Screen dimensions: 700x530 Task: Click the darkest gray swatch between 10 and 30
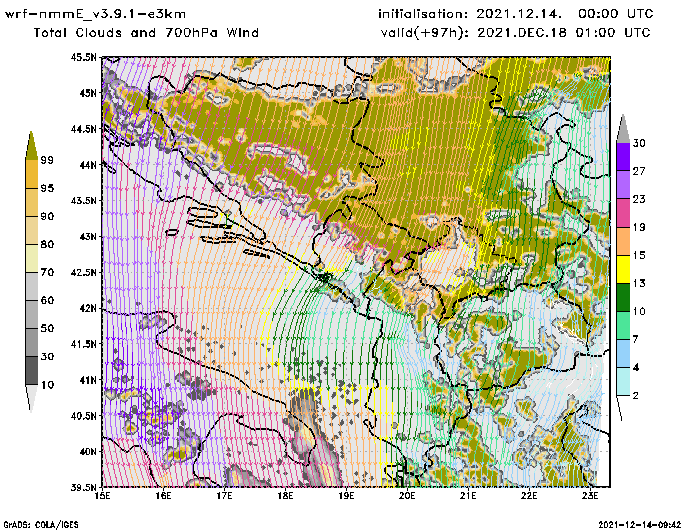[x=32, y=371]
